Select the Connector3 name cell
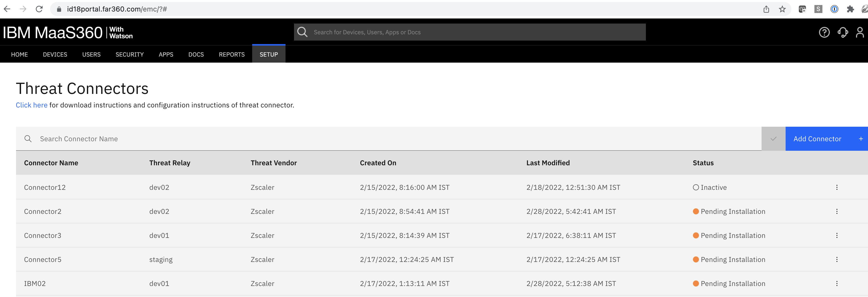Screen dimensions: 868x297 43,235
